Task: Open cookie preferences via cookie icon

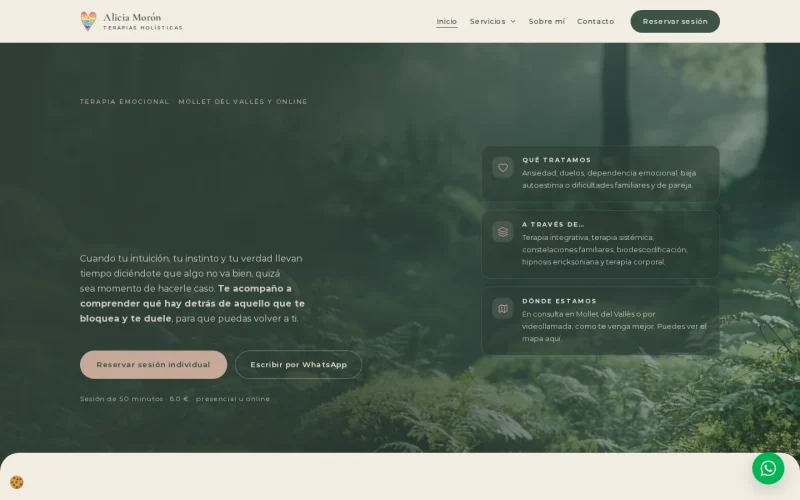Action: pos(17,482)
